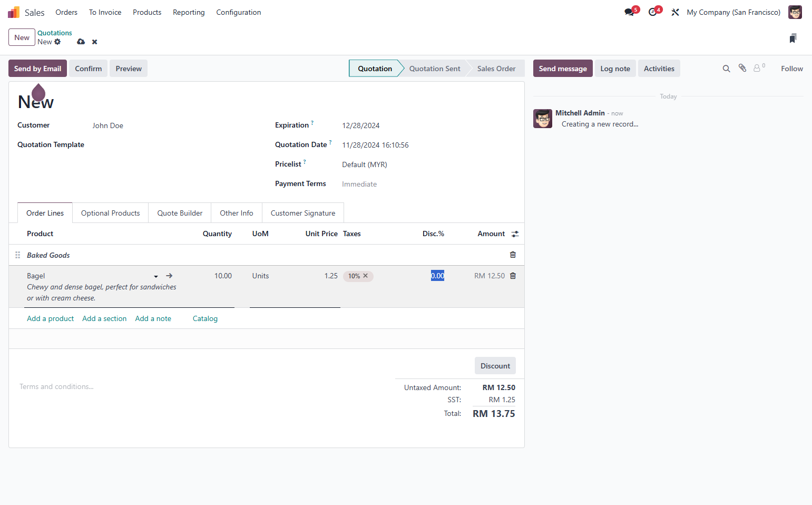The height and width of the screenshot is (505, 812).
Task: Open the UoM Units selector
Action: point(260,276)
